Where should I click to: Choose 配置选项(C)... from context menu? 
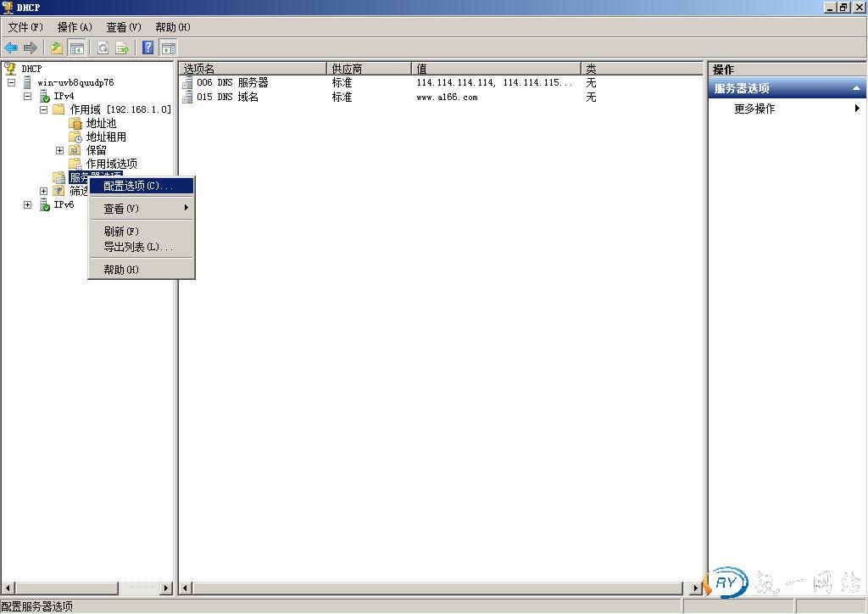[x=137, y=186]
